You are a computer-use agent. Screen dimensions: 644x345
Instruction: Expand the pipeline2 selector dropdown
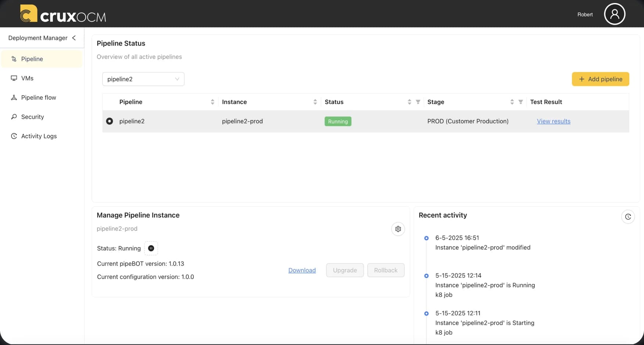pos(143,79)
